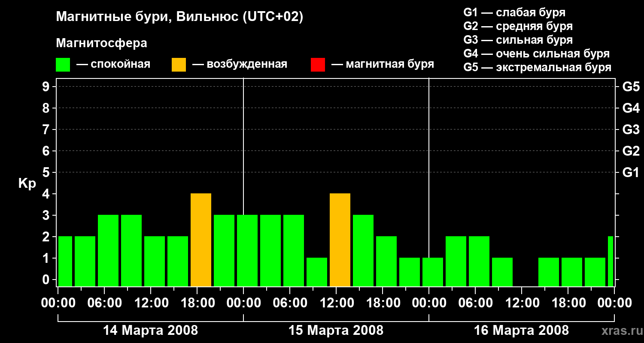Click the orange 'возбужденная' legend swatch
644x343 pixels.
point(179,65)
